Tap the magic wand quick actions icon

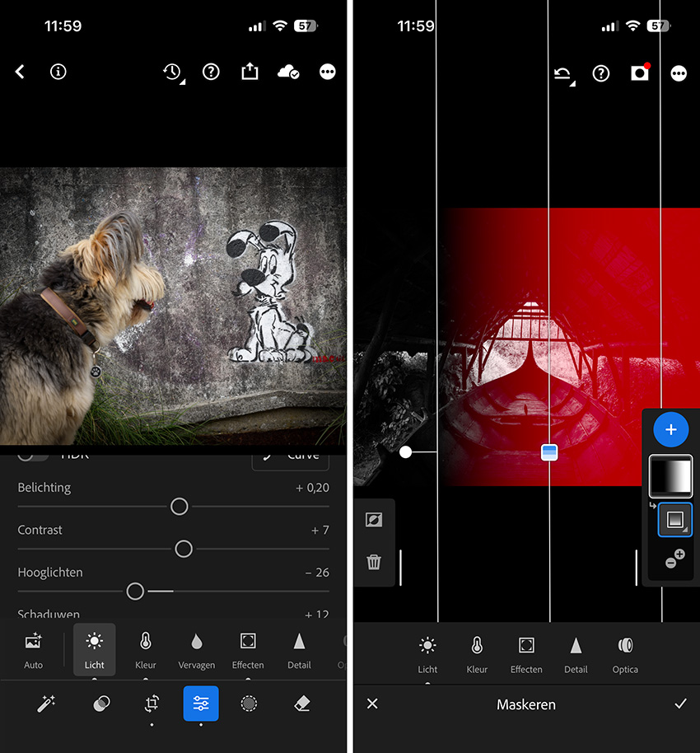point(47,704)
